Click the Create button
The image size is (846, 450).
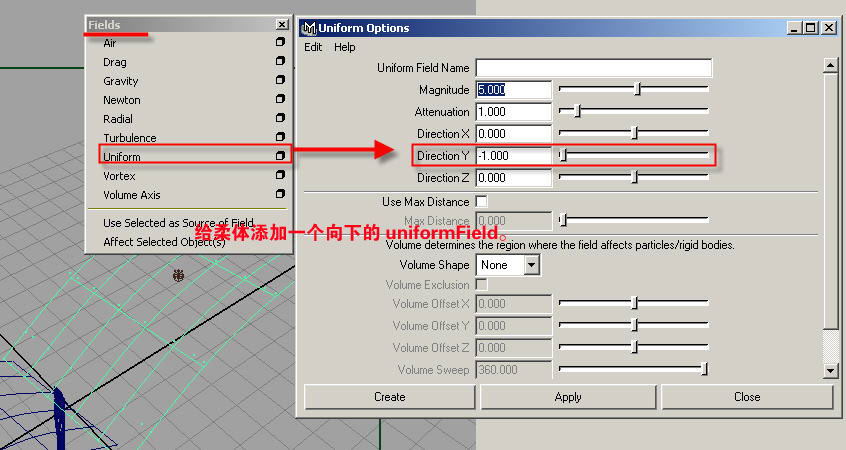pyautogui.click(x=390, y=397)
